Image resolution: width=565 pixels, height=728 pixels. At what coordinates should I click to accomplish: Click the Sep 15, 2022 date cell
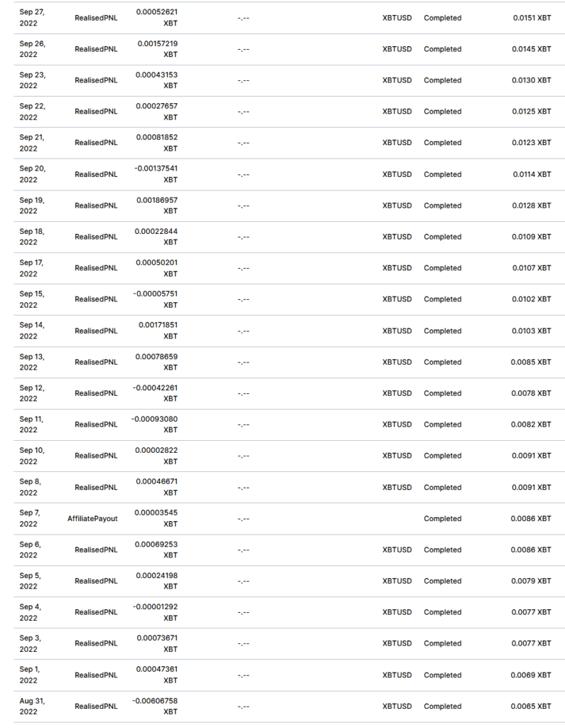[x=32, y=299]
